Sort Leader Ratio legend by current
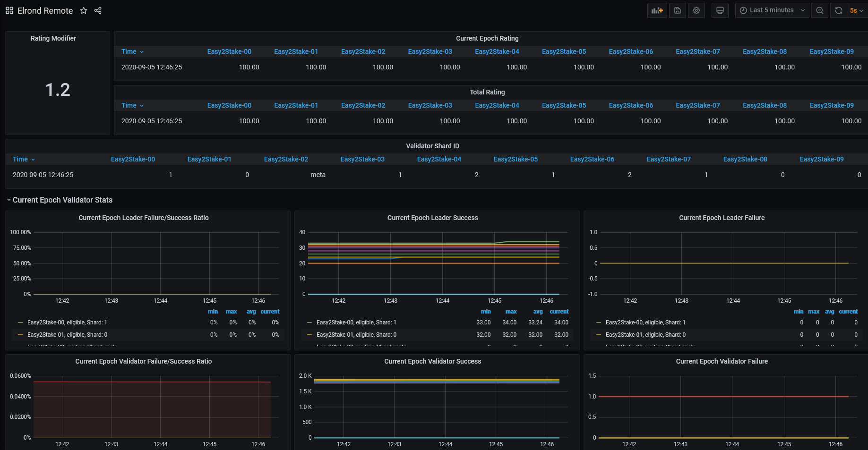Screen dimensions: 868x450 pyautogui.click(x=270, y=312)
